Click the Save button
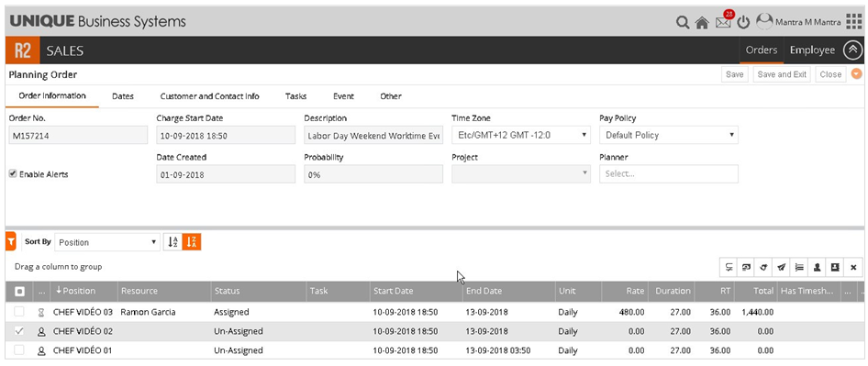This screenshot has width=868, height=366. [x=735, y=74]
